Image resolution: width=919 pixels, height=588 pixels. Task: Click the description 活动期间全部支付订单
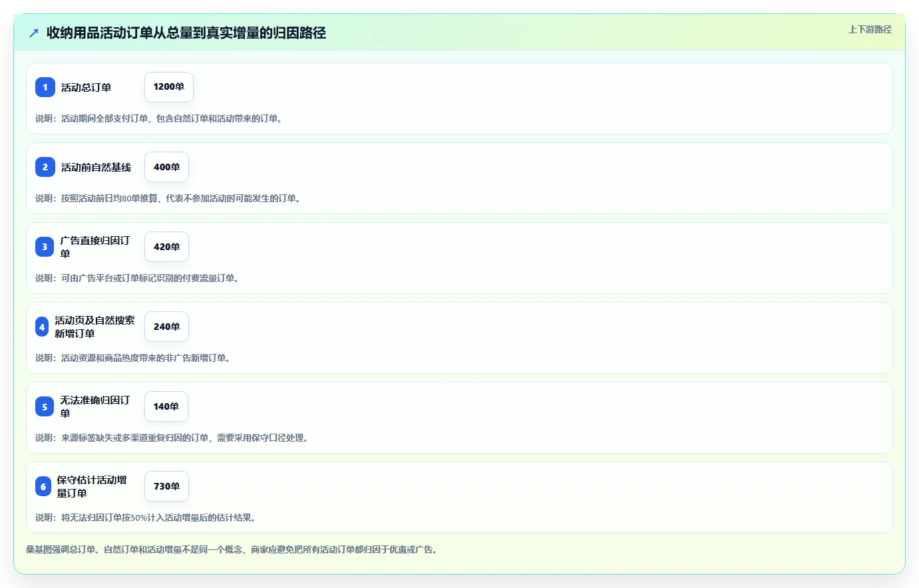pos(159,118)
